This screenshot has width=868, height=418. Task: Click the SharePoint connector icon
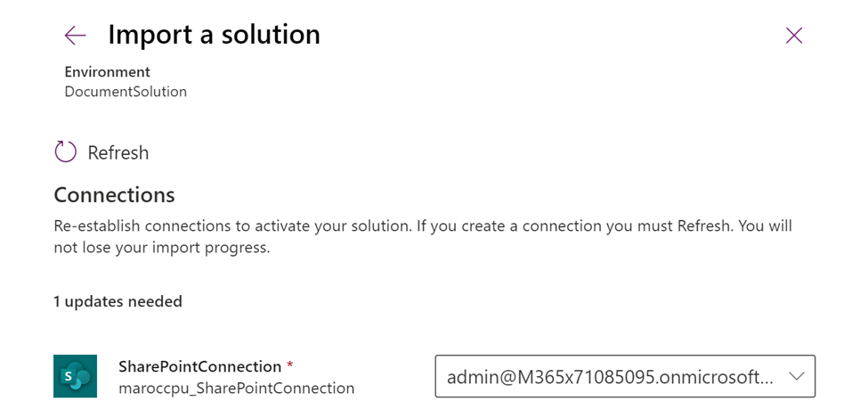(75, 376)
